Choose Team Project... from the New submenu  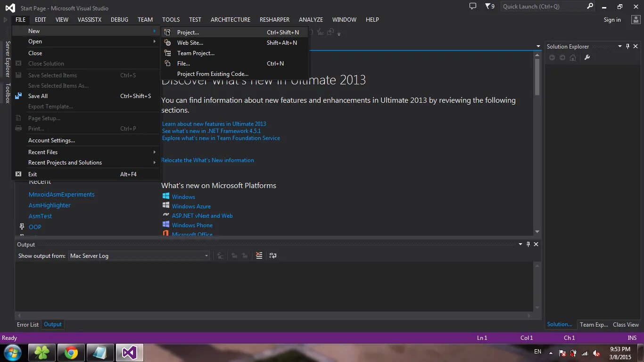pyautogui.click(x=234, y=53)
